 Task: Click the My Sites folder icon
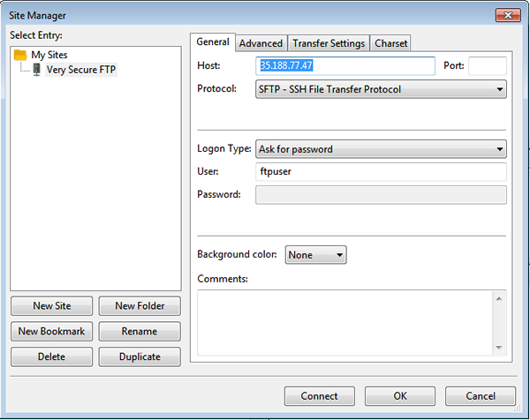tap(20, 55)
